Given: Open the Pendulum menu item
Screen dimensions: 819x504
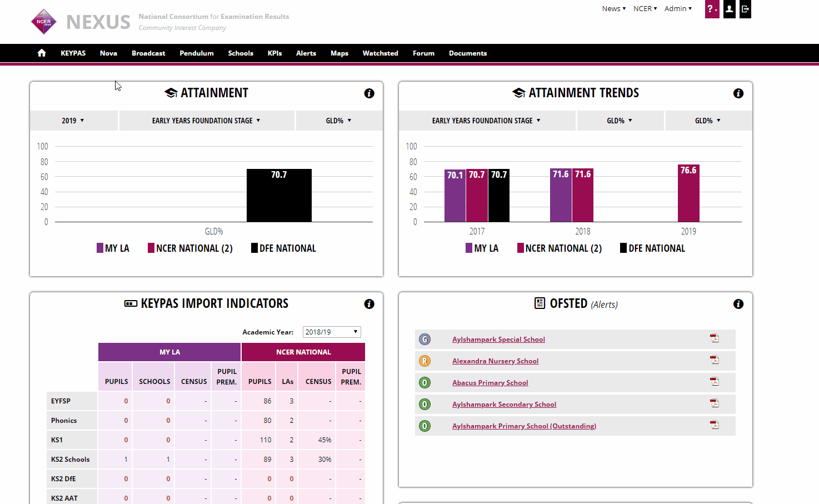Looking at the screenshot, I should [x=196, y=53].
